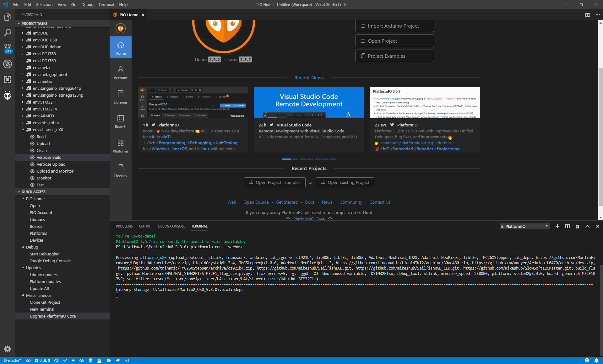Click PlatformIO Build checkmark in status bar
Viewport: 603px width, 364px height.
click(x=65, y=361)
